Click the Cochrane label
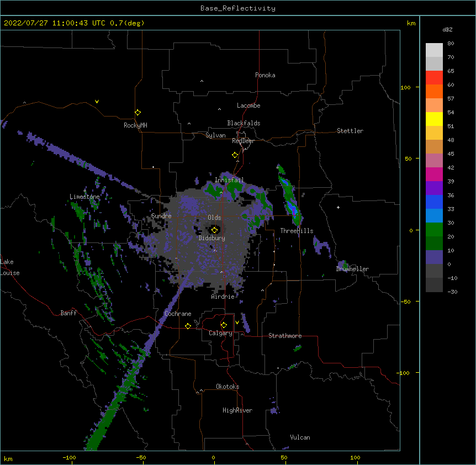Viewport: 476px width, 465px height. point(178,314)
